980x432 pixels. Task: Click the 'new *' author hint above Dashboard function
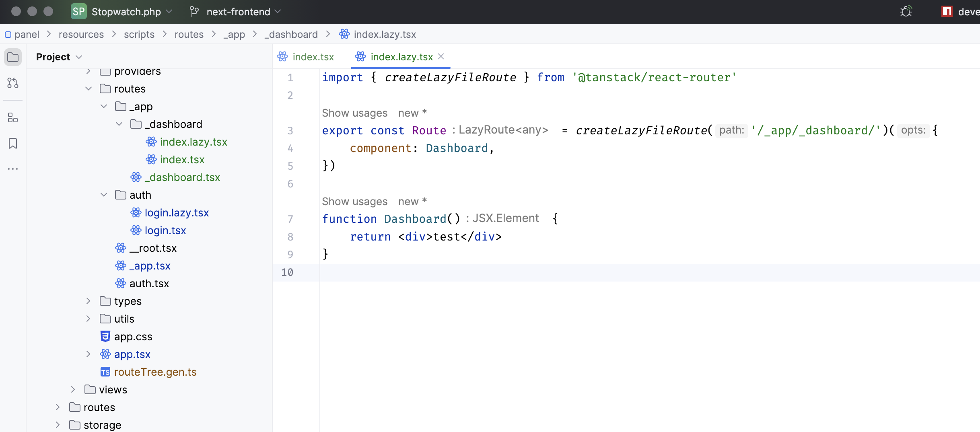point(412,202)
